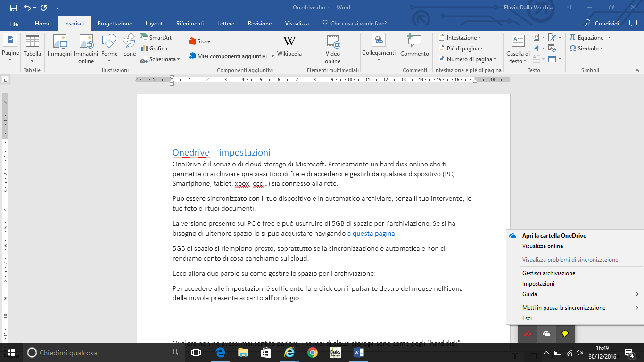This screenshot has height=362, width=644.
Task: Customize Quick Access Toolbar dropdown arrow
Action: point(57,8)
